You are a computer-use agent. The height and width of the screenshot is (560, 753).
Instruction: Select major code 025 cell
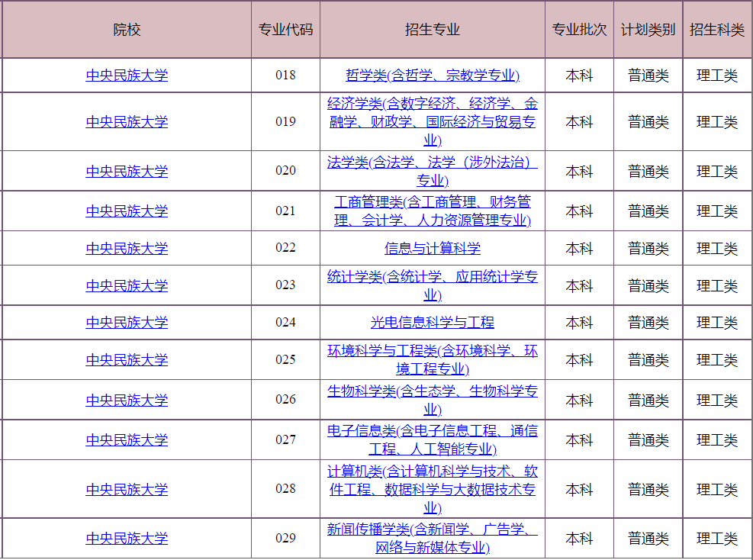tap(286, 359)
